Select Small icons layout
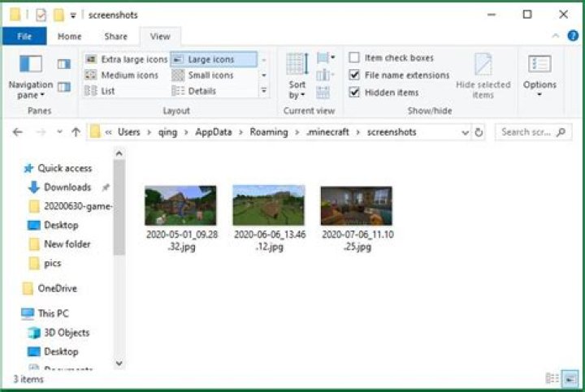585x392 pixels. (203, 75)
